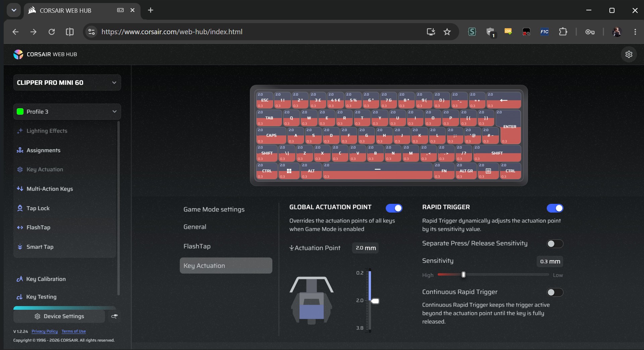The image size is (644, 350).
Task: Select the ALT GR key on the keyboard
Action: tap(466, 171)
